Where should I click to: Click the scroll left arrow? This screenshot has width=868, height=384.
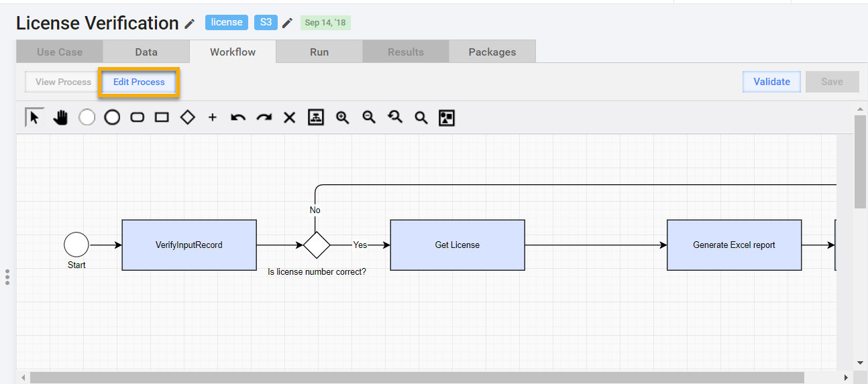24,378
